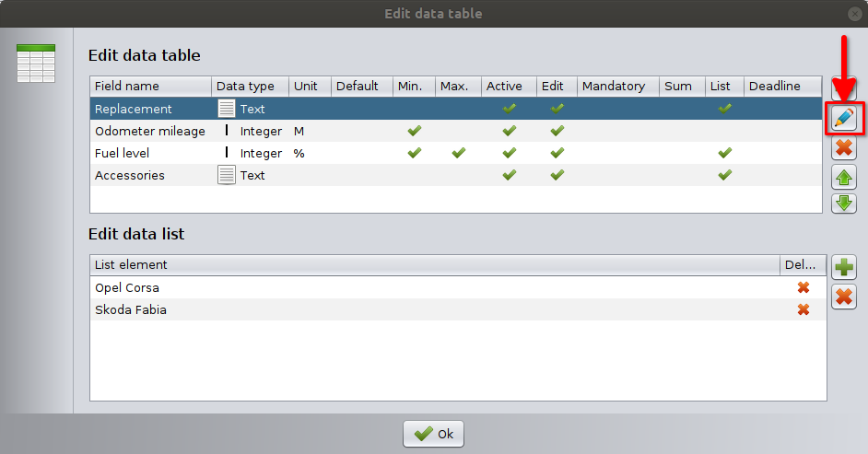The image size is (868, 454).
Task: Delete the Skoda Fabia list element
Action: tap(803, 310)
